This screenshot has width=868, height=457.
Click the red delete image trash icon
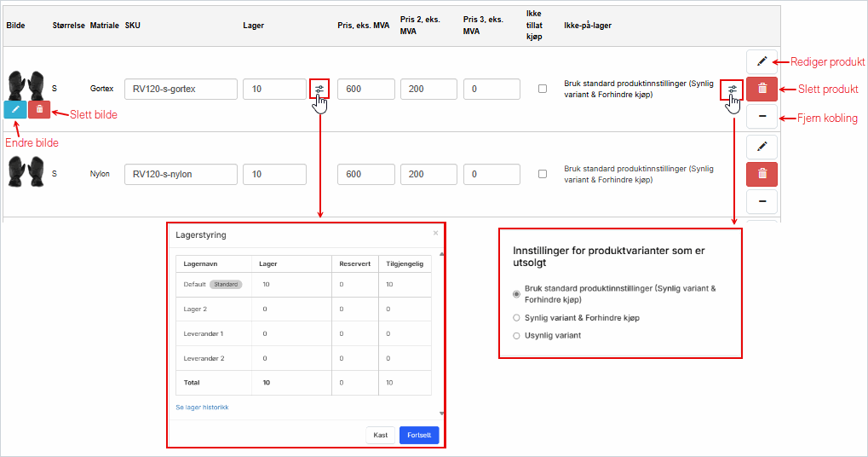39,109
